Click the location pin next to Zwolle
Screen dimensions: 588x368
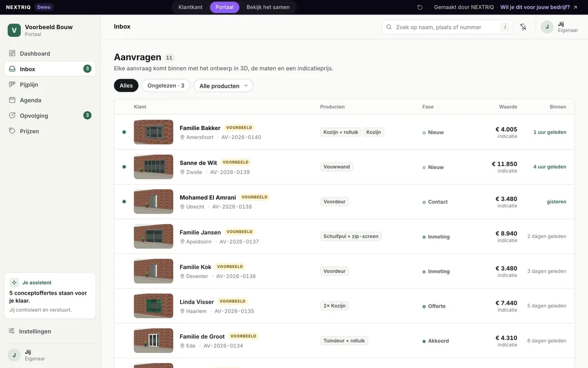182,172
